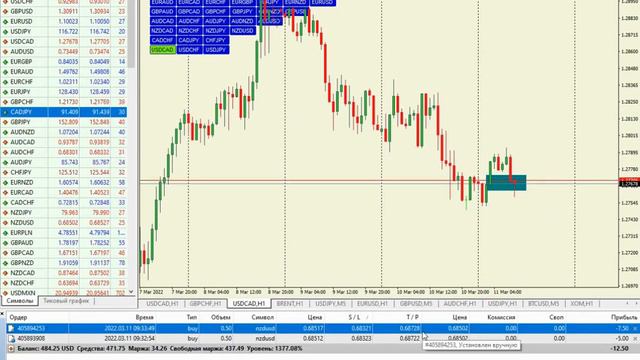Switch chart to AUDCAD via symbol button

162,21
